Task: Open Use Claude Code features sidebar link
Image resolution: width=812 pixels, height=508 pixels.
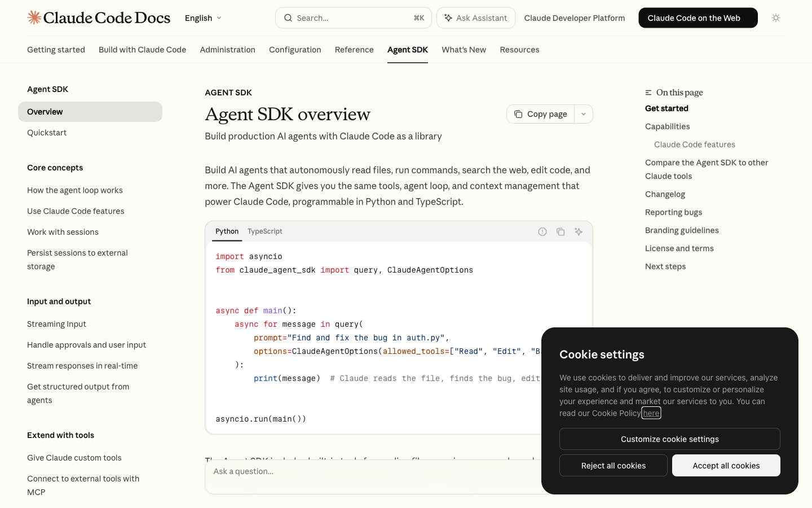Action: [76, 211]
